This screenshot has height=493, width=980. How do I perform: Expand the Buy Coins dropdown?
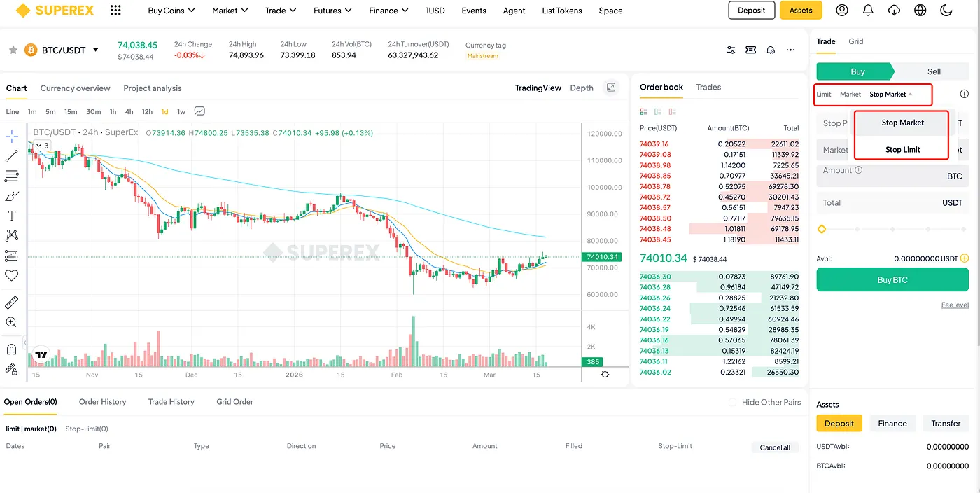(x=171, y=11)
